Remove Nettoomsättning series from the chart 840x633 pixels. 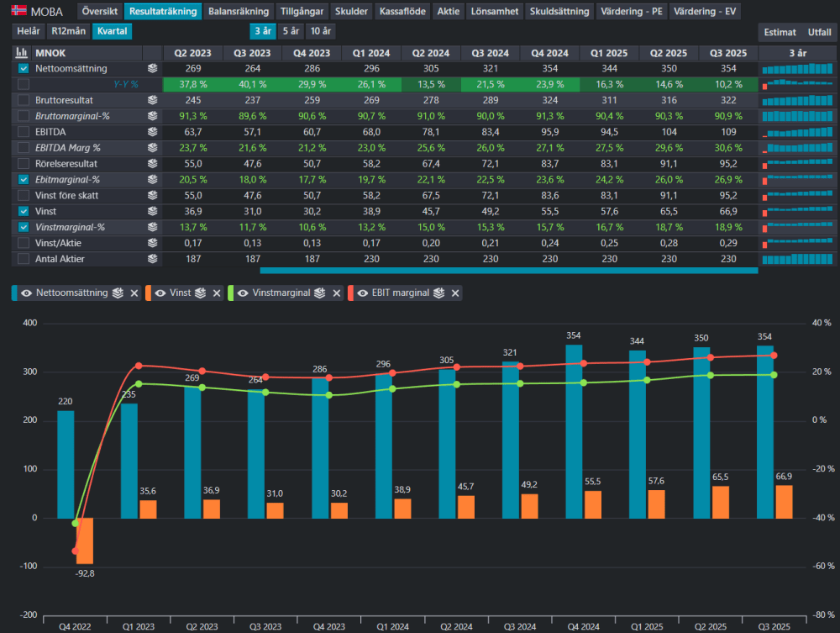click(x=134, y=293)
